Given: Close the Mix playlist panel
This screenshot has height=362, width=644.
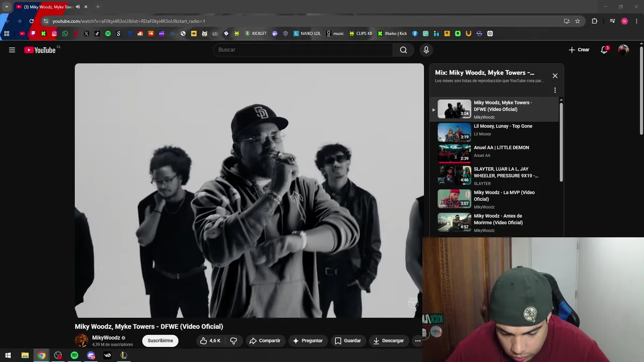Looking at the screenshot, I should [555, 75].
